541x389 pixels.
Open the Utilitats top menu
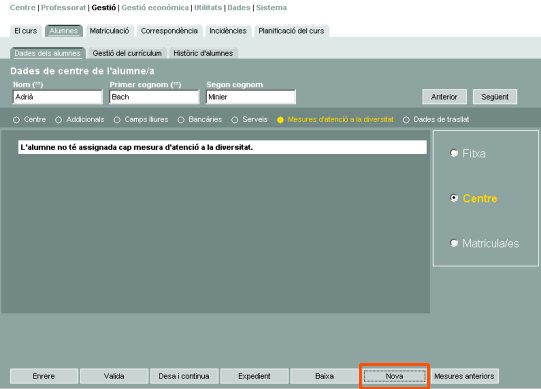tap(208, 8)
